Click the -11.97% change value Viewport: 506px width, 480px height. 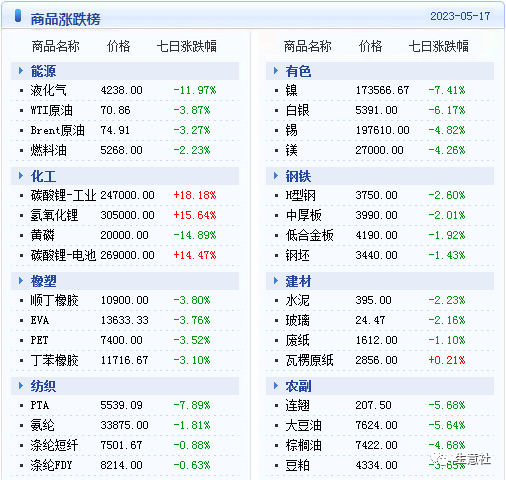(x=195, y=90)
